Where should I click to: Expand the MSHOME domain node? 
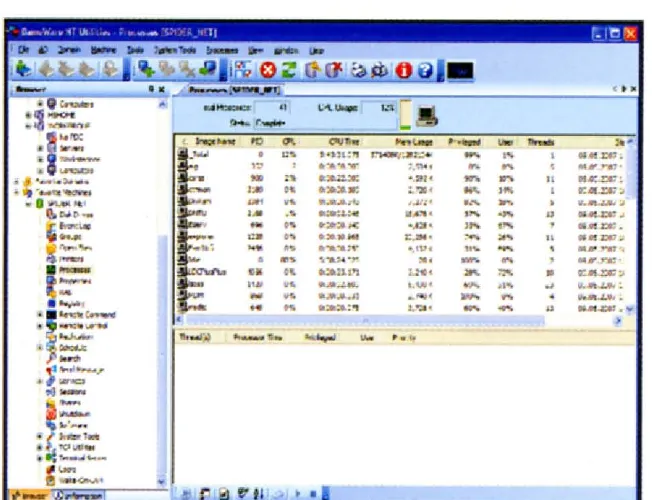pyautogui.click(x=28, y=115)
